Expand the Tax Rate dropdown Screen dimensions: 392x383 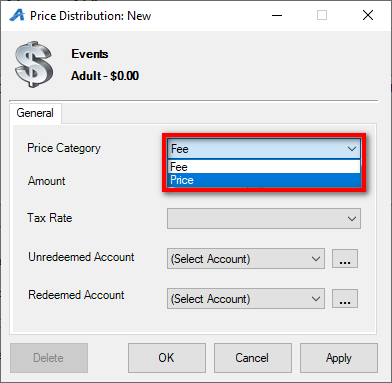[264, 219]
